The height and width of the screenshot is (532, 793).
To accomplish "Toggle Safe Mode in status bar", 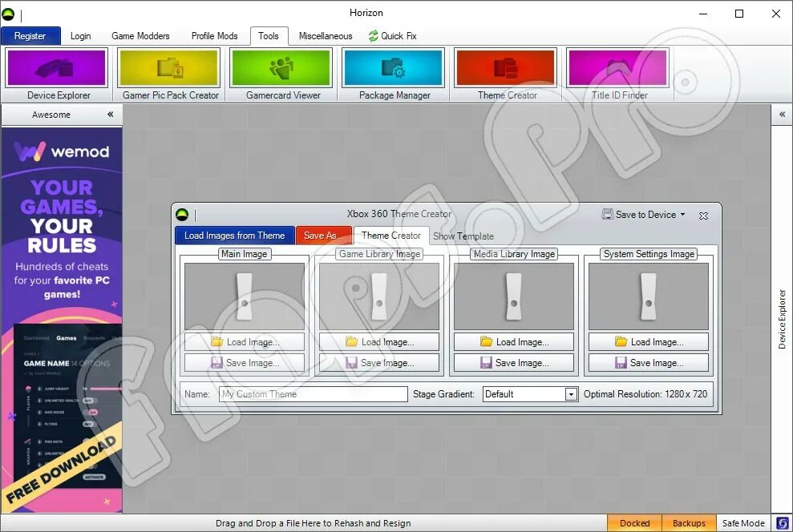I will tap(743, 523).
